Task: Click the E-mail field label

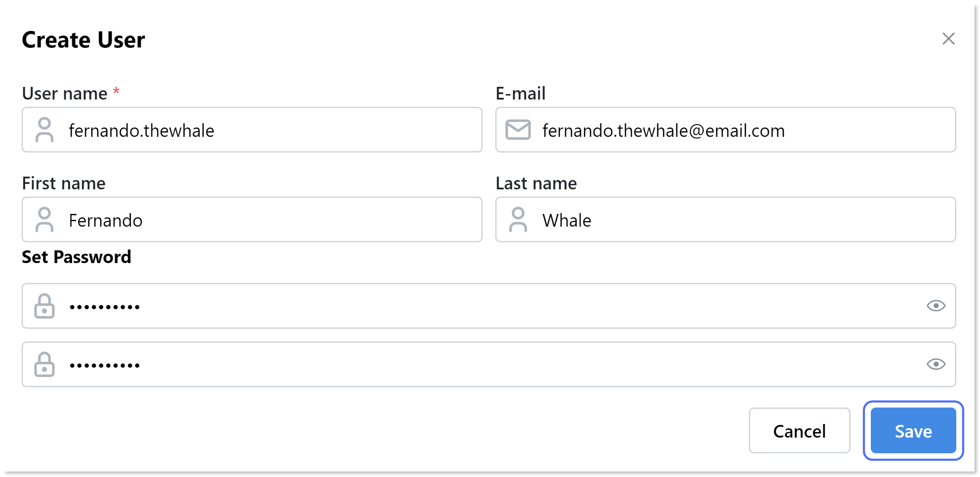Action: point(520,94)
